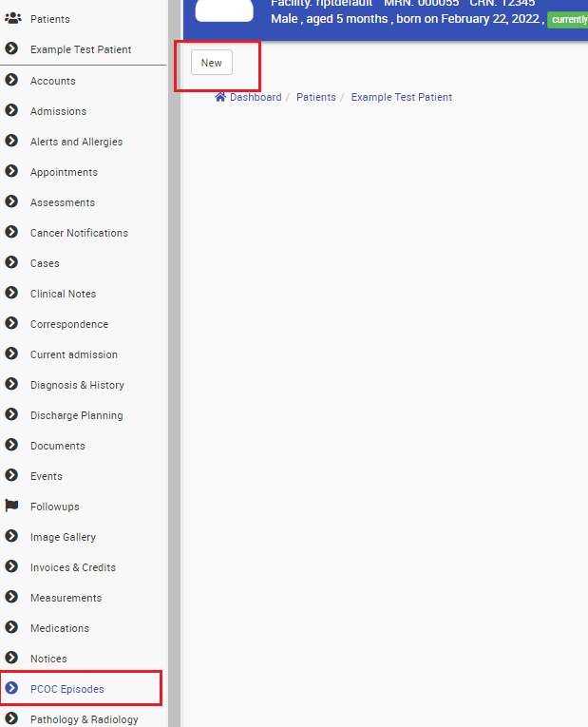View Invoices & Credits
588x727 pixels.
73,567
